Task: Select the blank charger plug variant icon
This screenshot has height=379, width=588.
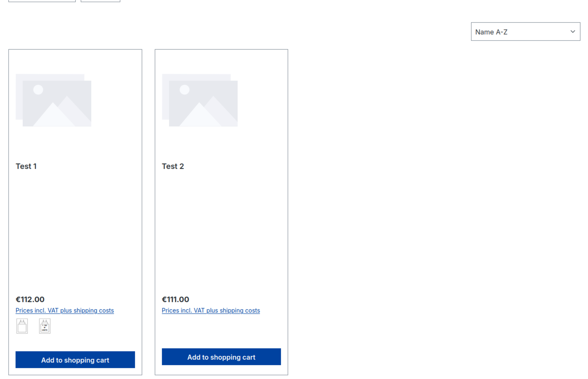Action: 22,326
